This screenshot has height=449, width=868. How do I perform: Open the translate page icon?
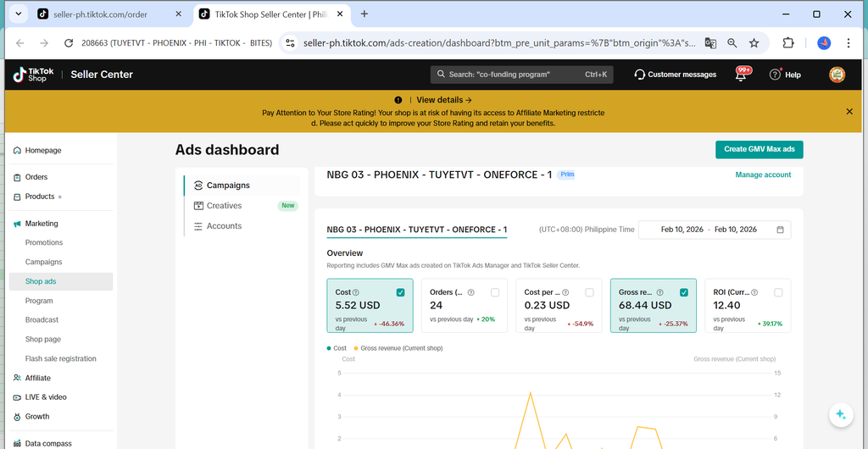[x=711, y=43]
